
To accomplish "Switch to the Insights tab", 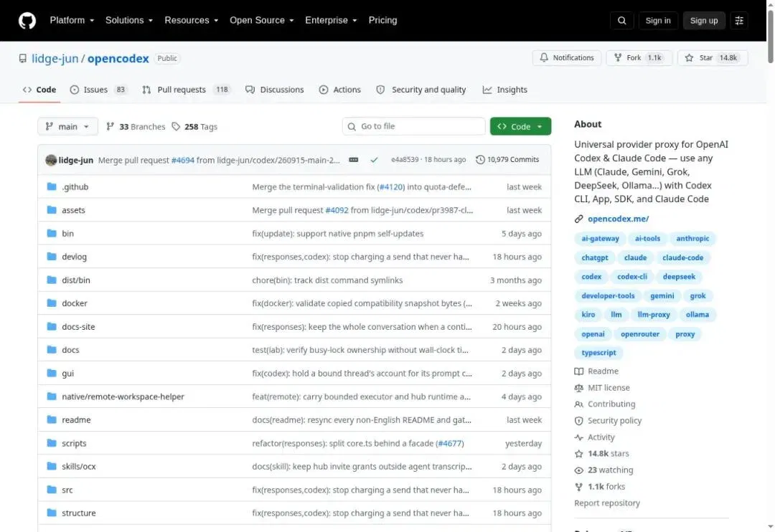I will click(504, 90).
